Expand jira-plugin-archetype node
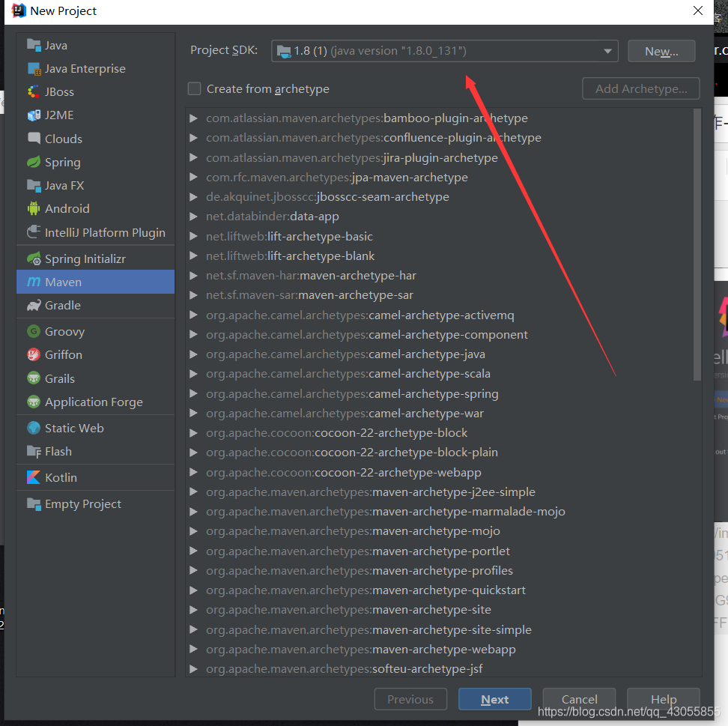The height and width of the screenshot is (726, 728). point(193,158)
